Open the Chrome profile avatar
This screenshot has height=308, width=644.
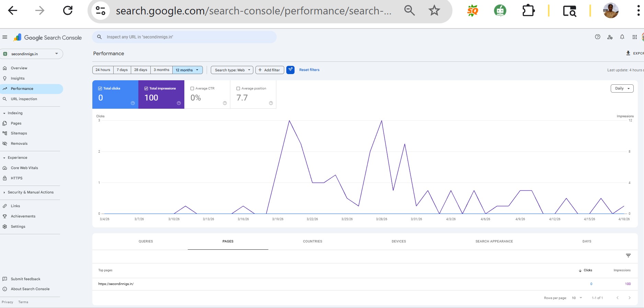tap(611, 11)
